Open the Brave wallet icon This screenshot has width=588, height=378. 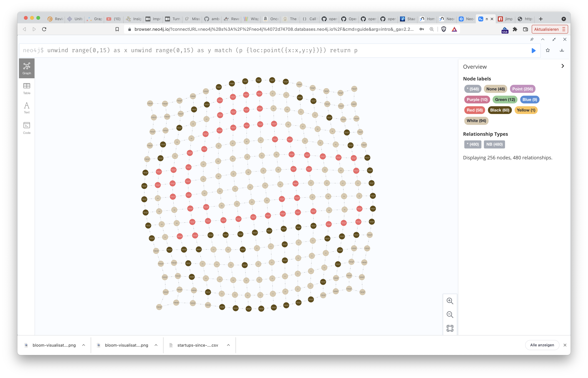click(x=525, y=29)
